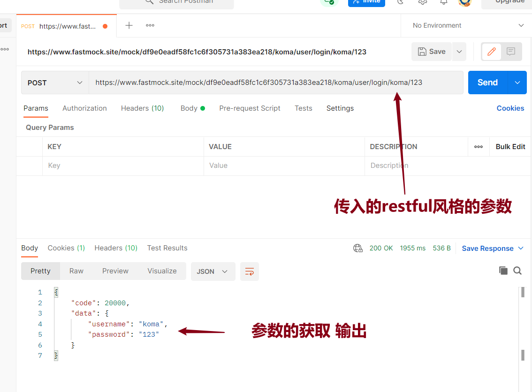Click the sync status icon
This screenshot has height=392, width=532.
(x=329, y=2)
